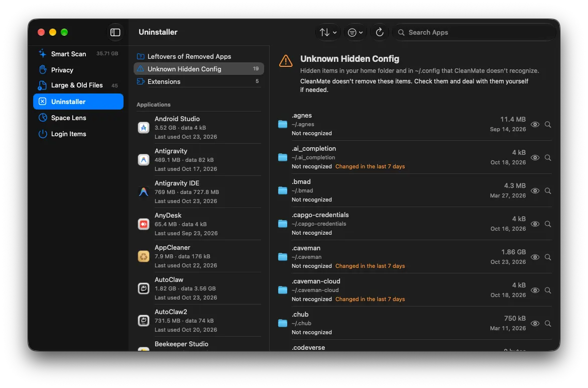Viewport: 588px width, 388px height.
Task: Click the .agnes folder icon
Action: [283, 124]
